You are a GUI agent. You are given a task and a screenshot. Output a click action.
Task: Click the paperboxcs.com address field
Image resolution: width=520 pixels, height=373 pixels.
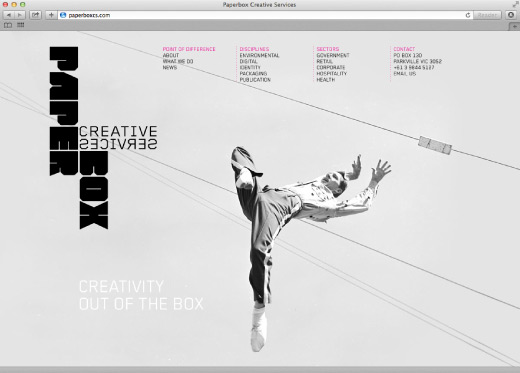click(265, 15)
